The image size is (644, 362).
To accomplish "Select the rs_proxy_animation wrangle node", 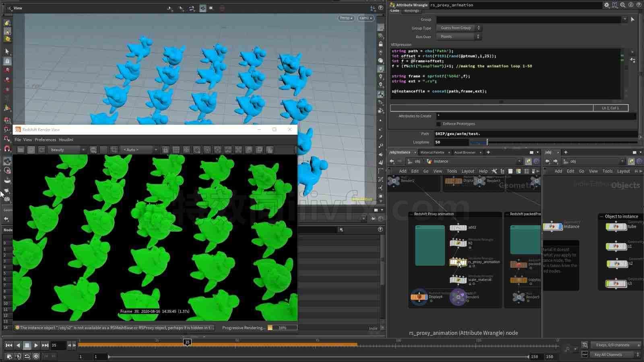I will (458, 262).
